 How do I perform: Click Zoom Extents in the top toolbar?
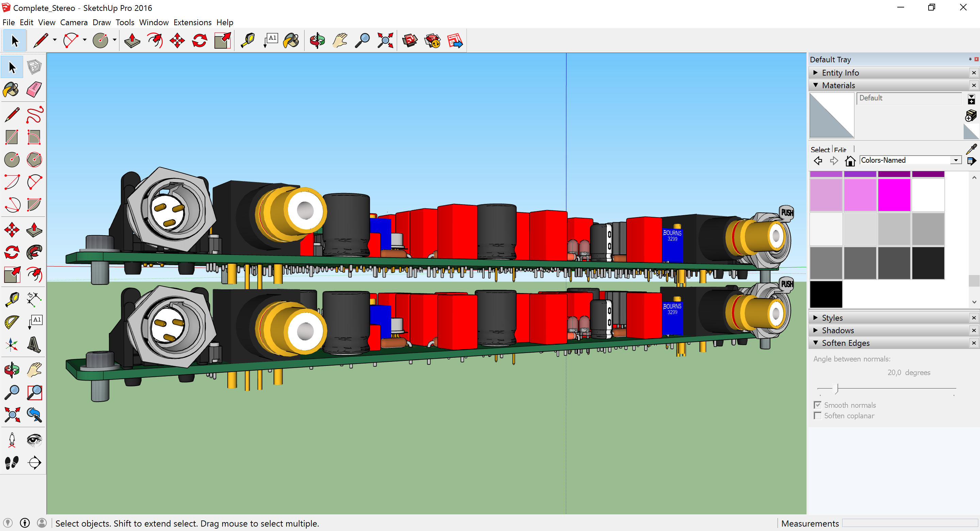point(385,41)
